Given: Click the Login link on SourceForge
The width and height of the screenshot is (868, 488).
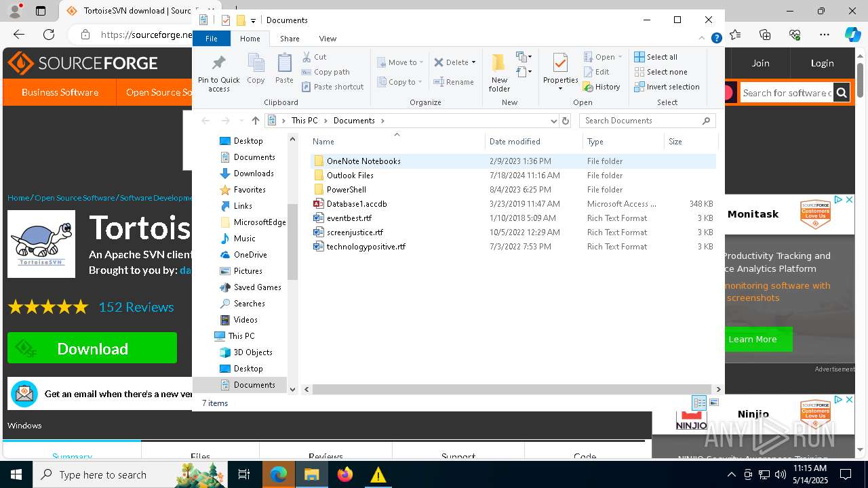Looking at the screenshot, I should [822, 63].
